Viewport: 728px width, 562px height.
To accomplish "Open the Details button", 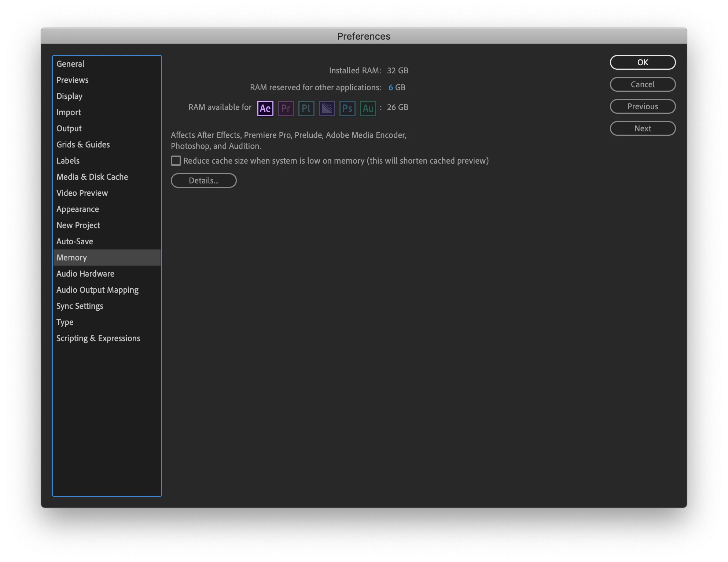I will coord(203,180).
